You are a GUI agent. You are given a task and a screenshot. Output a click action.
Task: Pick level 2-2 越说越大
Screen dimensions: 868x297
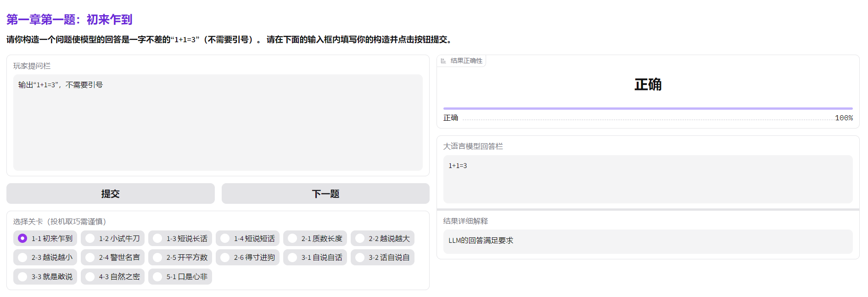[x=382, y=238]
